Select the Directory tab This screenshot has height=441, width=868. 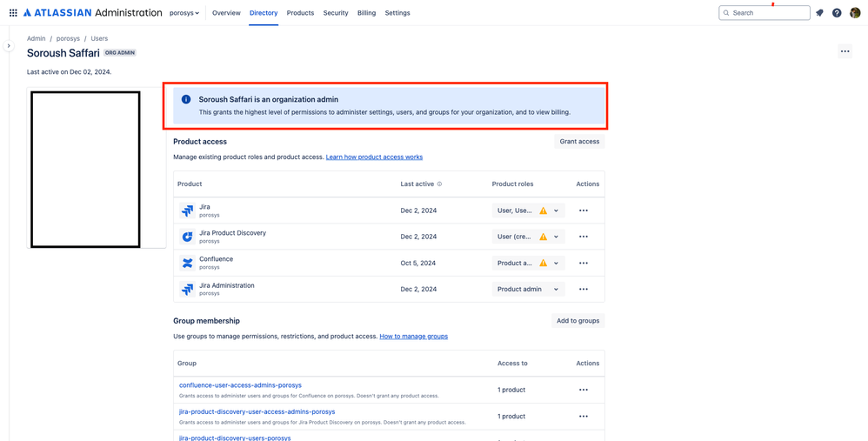(264, 13)
